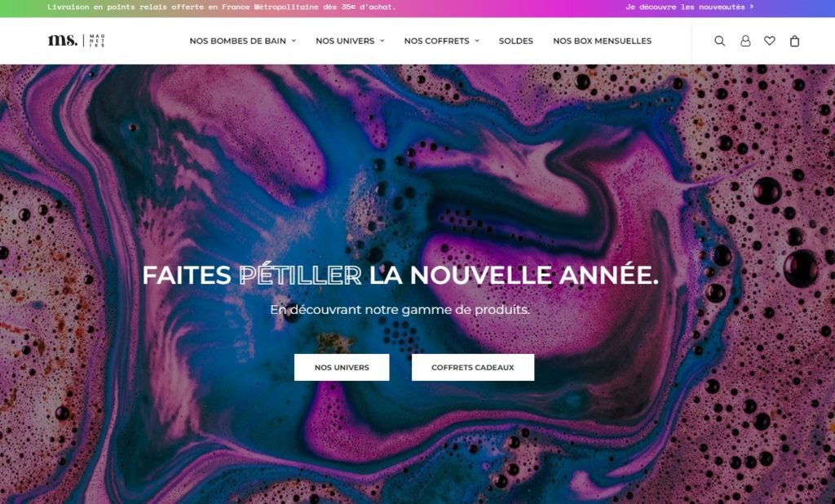Click the 'Faites pétiller la nouvelle année' headline
The image size is (835, 504).
[400, 275]
